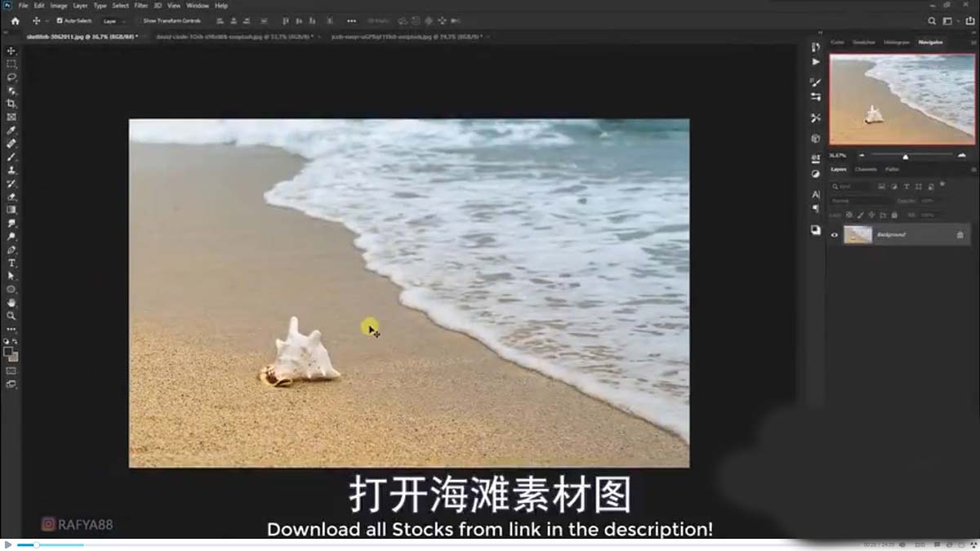Switch to the Paths tab
Screen dimensions: 980x551
click(892, 169)
